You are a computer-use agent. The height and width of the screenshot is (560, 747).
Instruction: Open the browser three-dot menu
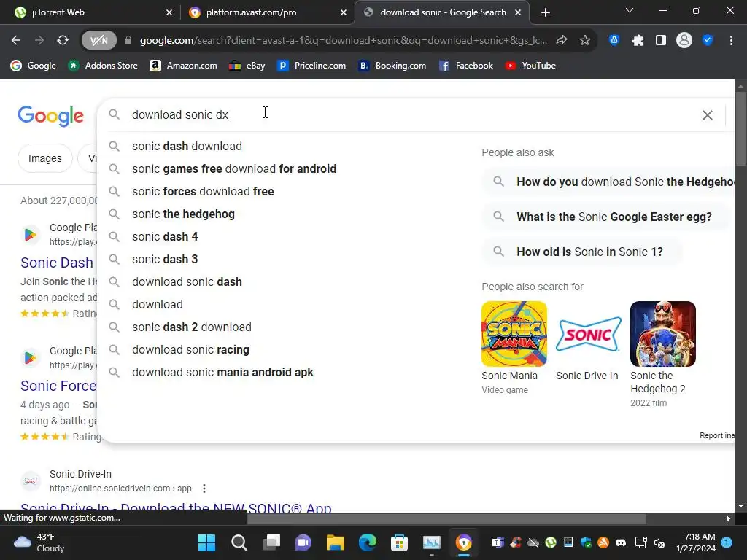tap(731, 41)
